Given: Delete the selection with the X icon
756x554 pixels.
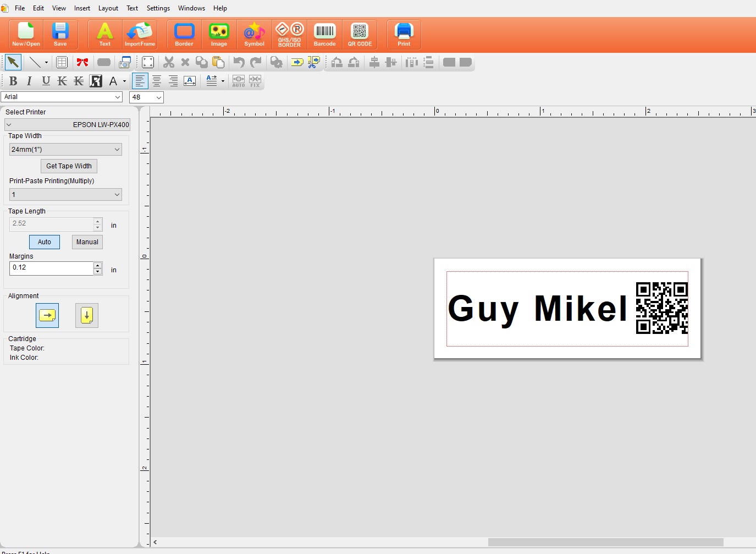Looking at the screenshot, I should (185, 63).
